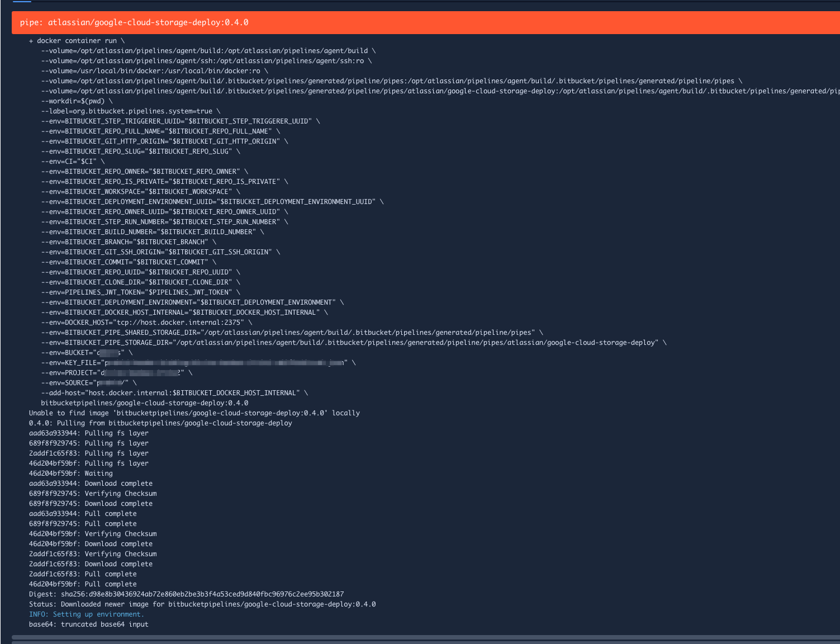Viewport: 840px width, 644px height.
Task: Click the "Digest: sha256" line
Action: (187, 594)
